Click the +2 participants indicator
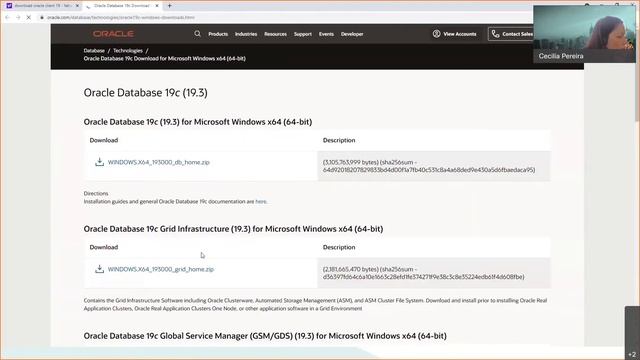Screen dimensions: 640x360 pyautogui.click(x=632, y=354)
